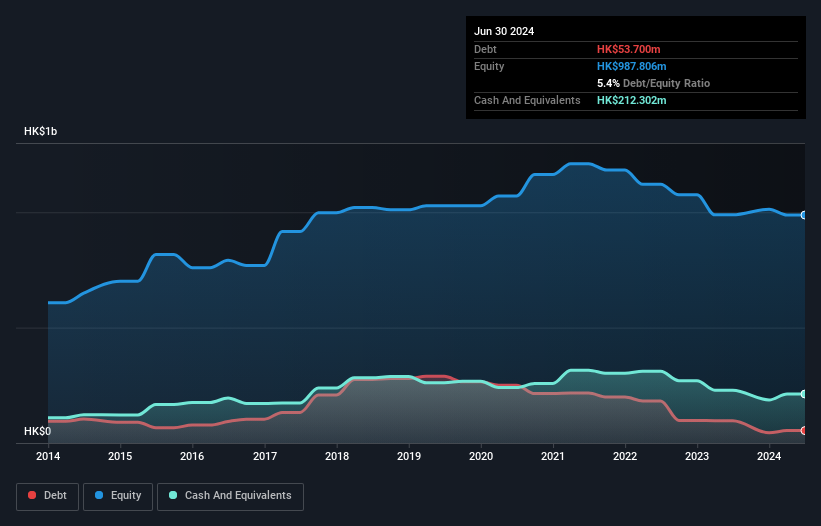Viewport: 821px width, 526px height.
Task: Click Cash And Equivalents label in tooltip
Action: [527, 100]
